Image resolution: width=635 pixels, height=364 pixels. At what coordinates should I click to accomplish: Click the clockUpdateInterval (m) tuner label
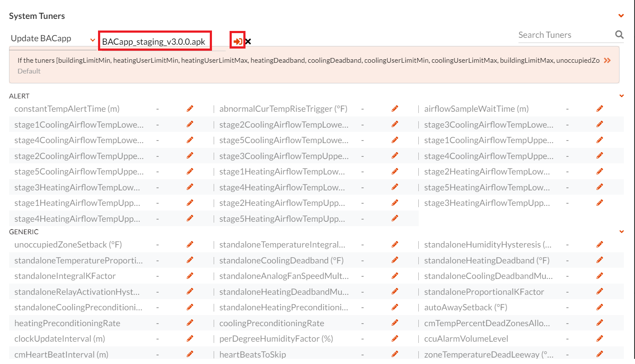coord(60,339)
